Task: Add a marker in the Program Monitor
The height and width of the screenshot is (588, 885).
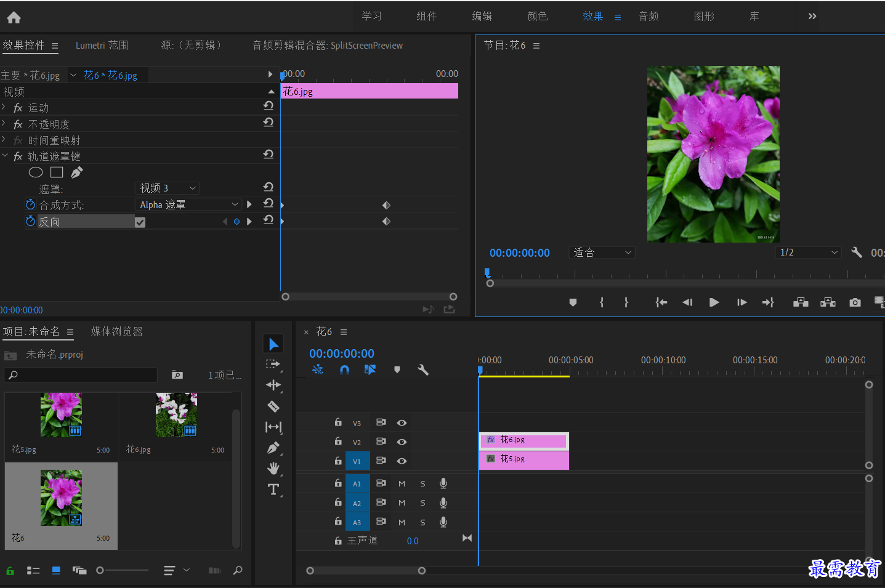Action: tap(573, 302)
